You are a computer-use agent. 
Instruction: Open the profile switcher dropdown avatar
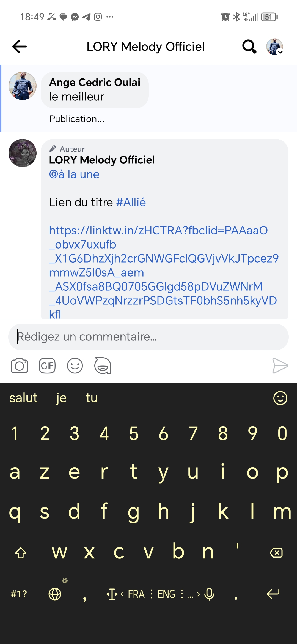click(x=274, y=47)
